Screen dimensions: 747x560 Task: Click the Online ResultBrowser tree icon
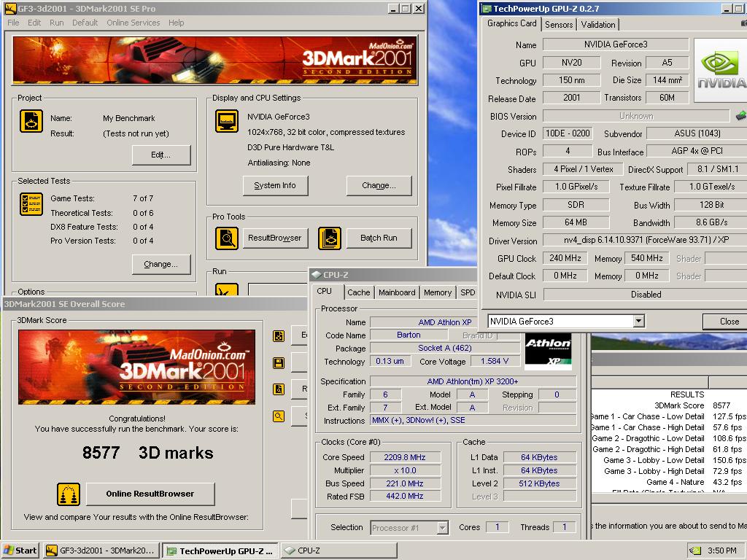(69, 494)
